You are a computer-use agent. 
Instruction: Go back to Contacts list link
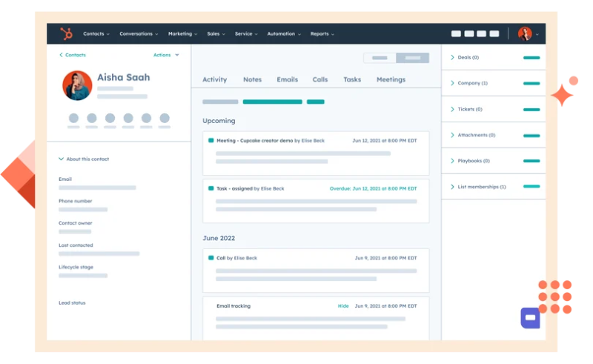73,55
